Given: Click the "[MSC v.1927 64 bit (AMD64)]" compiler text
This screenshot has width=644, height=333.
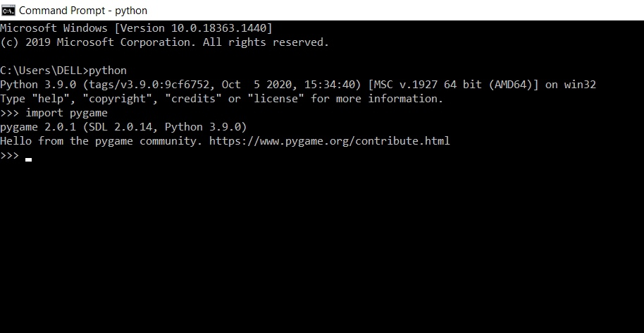Looking at the screenshot, I should pos(453,85).
